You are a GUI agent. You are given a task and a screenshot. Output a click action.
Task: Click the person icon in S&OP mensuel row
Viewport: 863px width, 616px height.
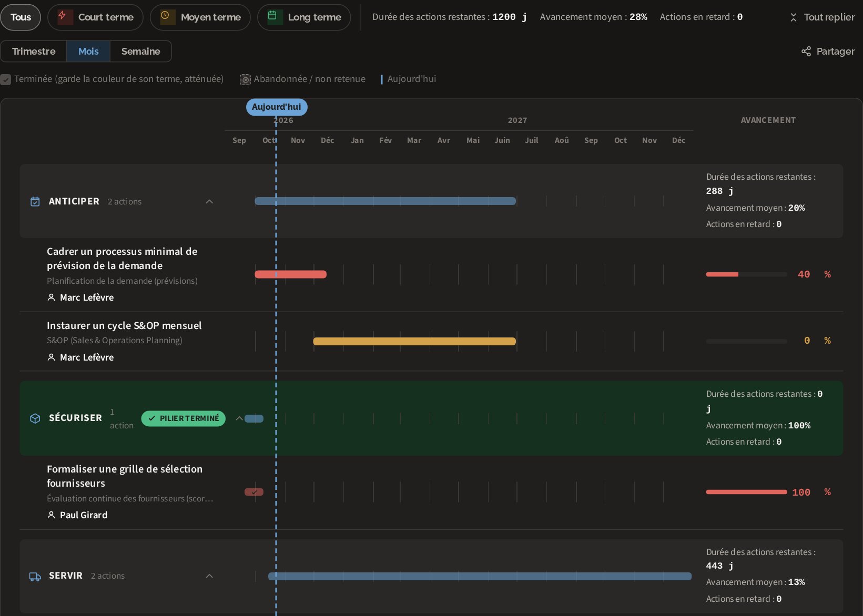52,357
